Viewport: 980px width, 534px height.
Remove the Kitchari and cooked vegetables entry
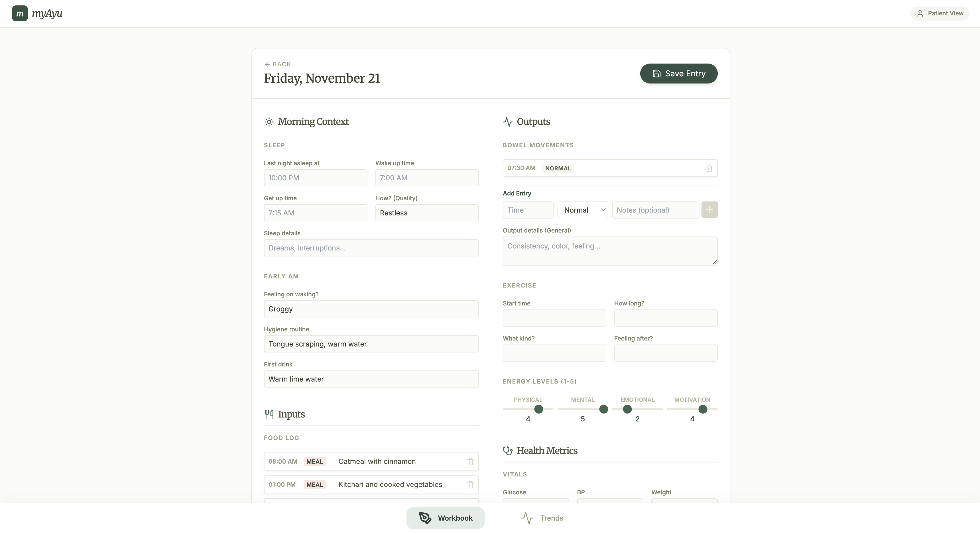point(470,484)
